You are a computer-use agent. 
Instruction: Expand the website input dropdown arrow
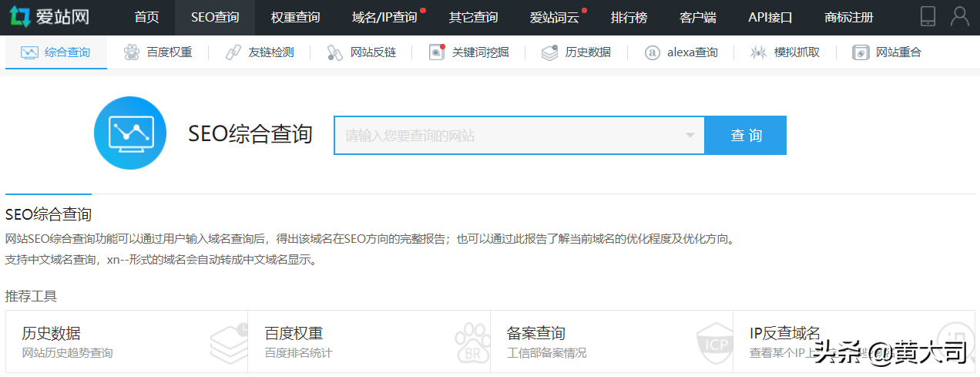point(690,136)
